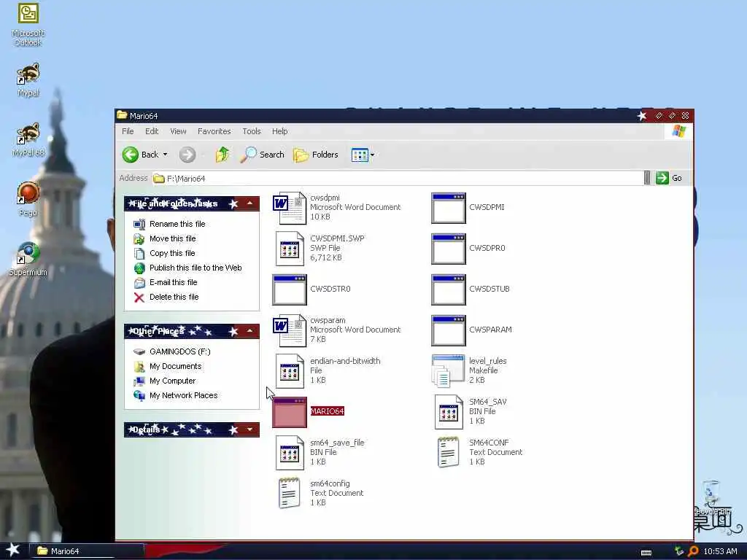Collapse the File and Folder Tasks panel
The width and height of the screenshot is (747, 560).
point(249,204)
